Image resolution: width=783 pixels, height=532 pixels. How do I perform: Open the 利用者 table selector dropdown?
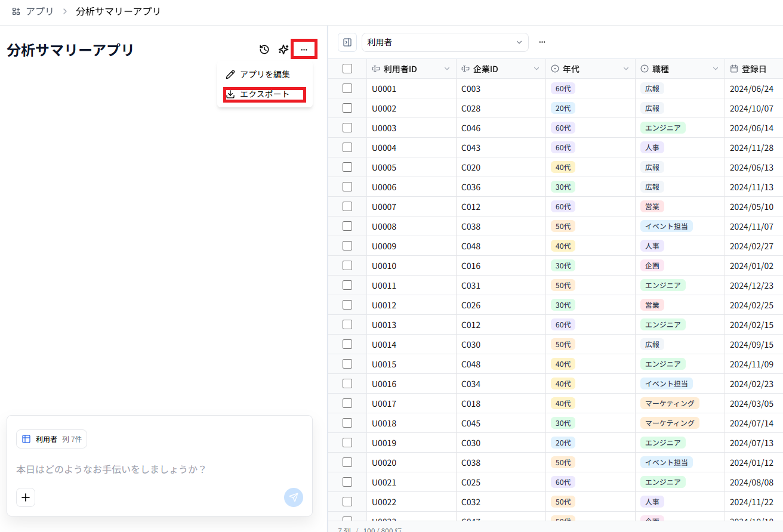coord(445,42)
